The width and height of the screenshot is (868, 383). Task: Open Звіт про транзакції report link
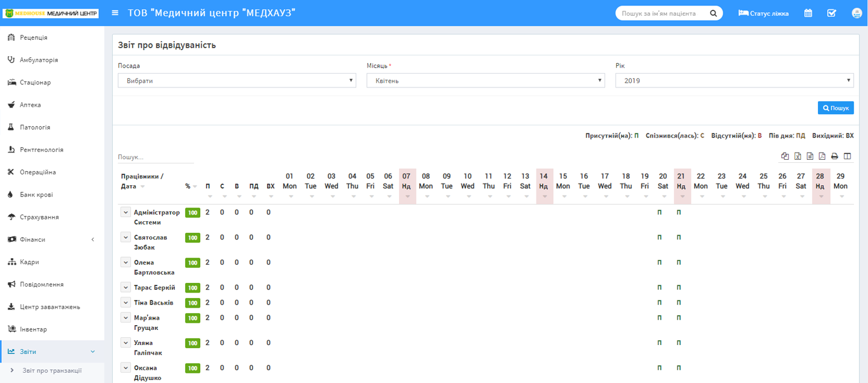pos(52,370)
